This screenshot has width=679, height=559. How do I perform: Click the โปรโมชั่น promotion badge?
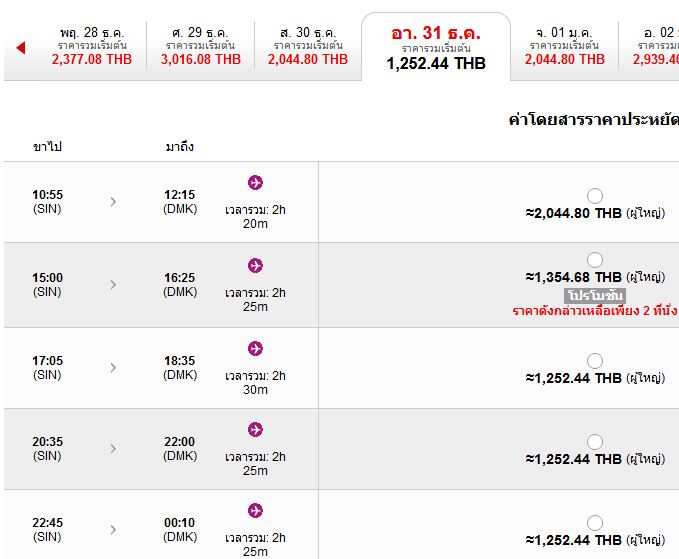coord(595,296)
